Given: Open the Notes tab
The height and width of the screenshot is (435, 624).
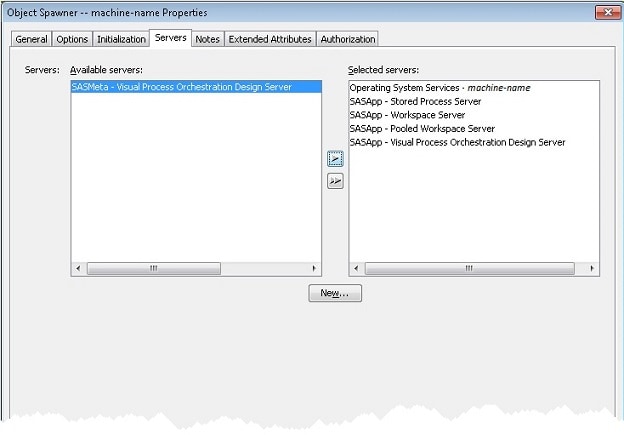Looking at the screenshot, I should point(207,39).
